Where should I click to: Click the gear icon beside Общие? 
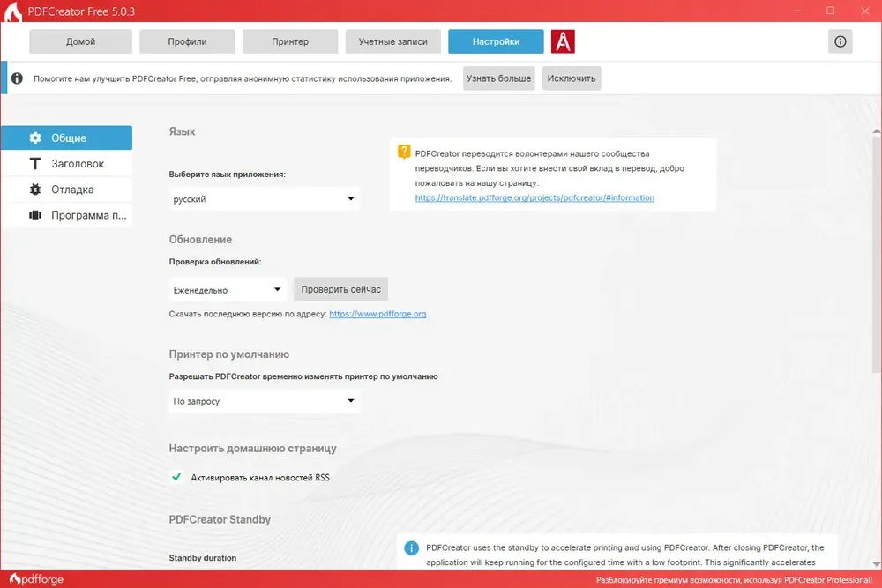[x=35, y=138]
